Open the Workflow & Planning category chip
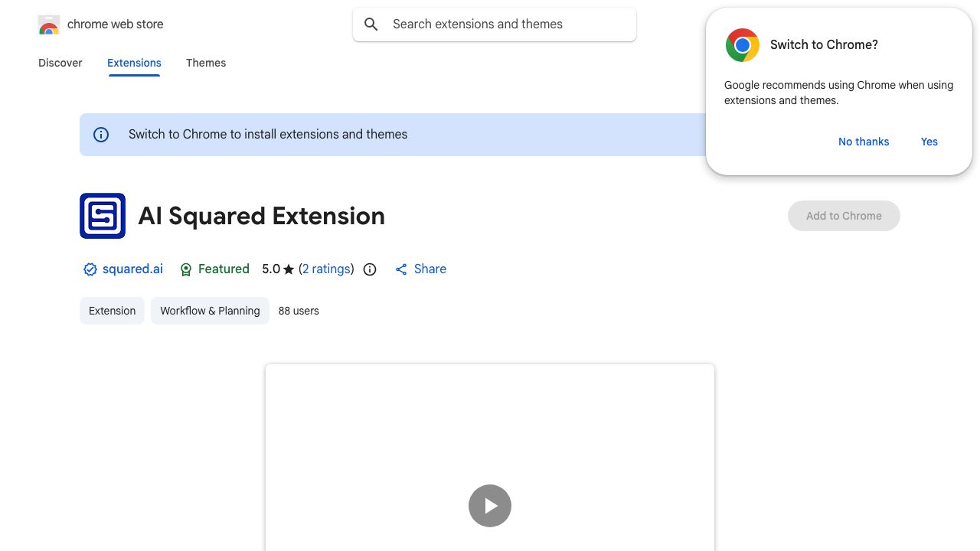 (210, 311)
